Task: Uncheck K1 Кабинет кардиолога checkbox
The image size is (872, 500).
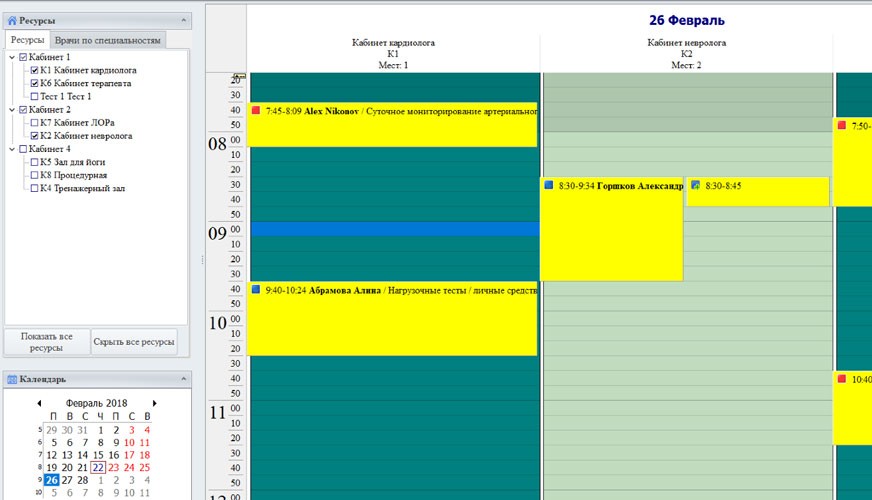Action: 35,71
